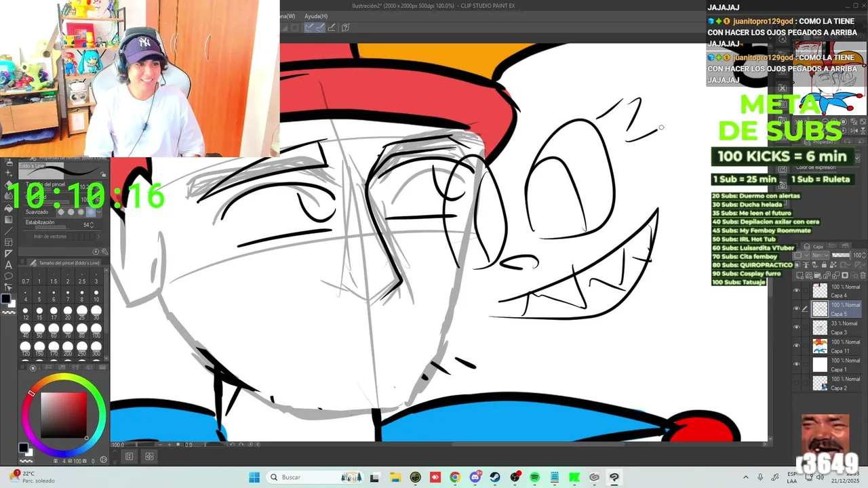Open Spotify from the taskbar
868x488 pixels.
pos(534,477)
